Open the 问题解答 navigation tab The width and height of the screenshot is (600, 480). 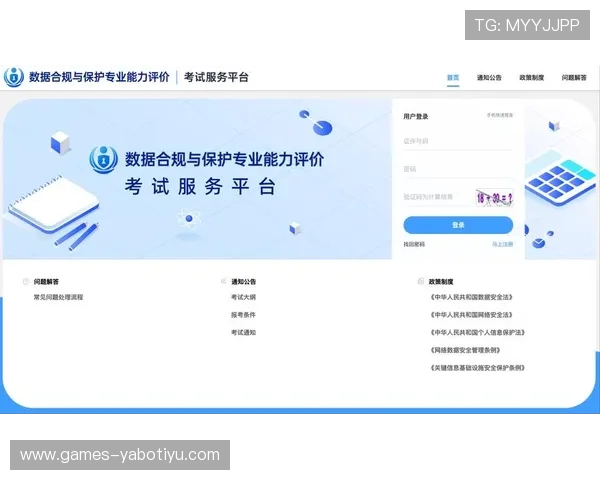click(x=574, y=78)
